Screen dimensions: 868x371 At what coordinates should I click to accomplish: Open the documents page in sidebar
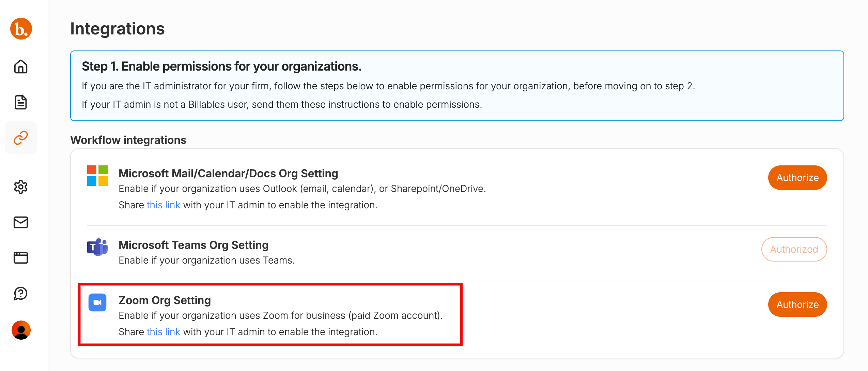(x=21, y=102)
